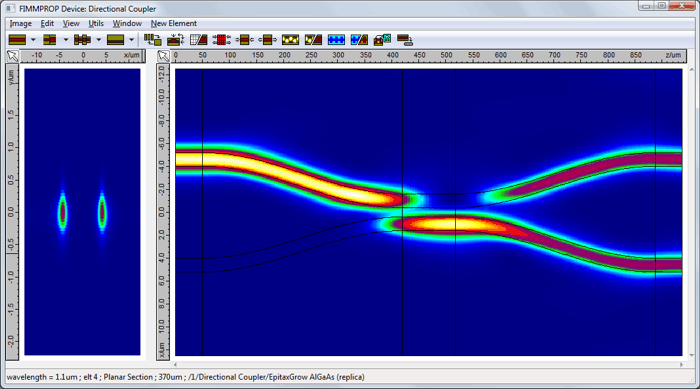Click the straight waveguide section icon

[17, 40]
